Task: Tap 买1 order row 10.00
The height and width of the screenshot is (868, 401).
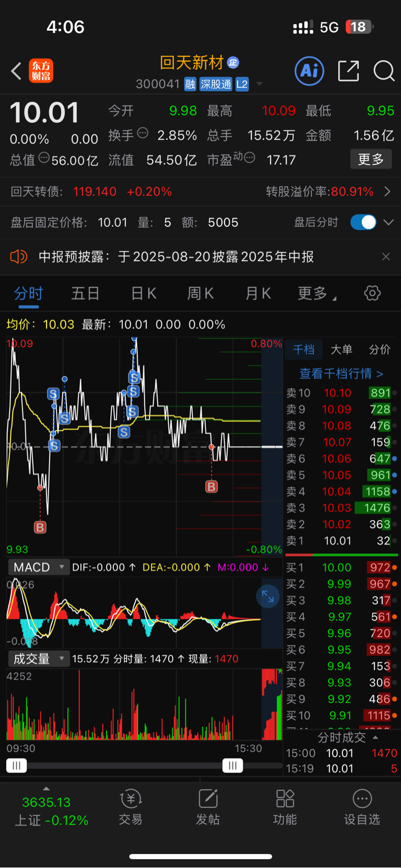Action: 341,567
